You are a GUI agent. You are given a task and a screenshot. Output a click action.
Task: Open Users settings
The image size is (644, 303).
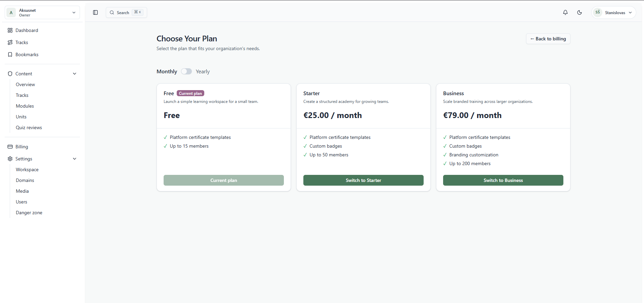point(22,202)
